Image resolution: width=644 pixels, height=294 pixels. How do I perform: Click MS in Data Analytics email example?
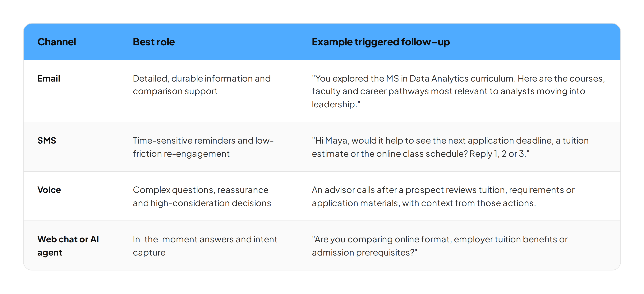tap(458, 91)
